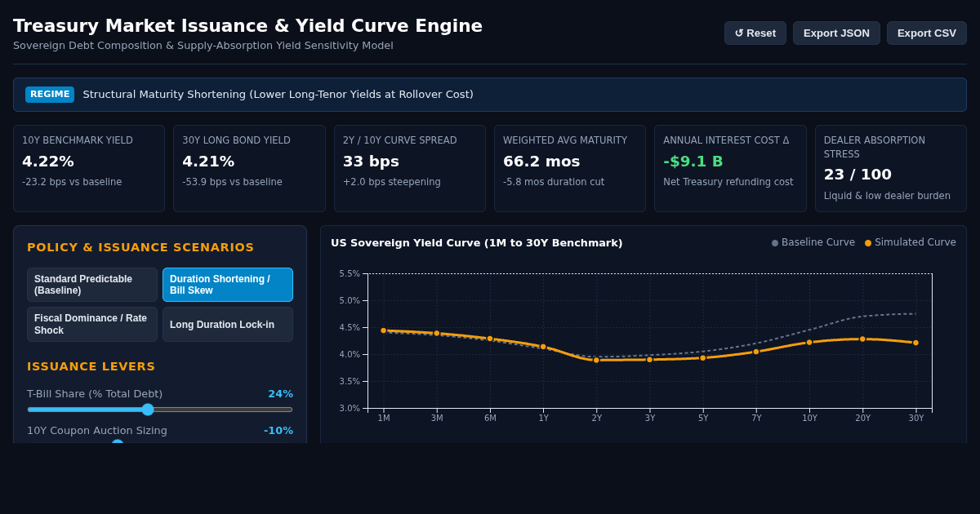Click the 10Y point on simulated curve
Image resolution: width=980 pixels, height=514 pixels.
(809, 343)
